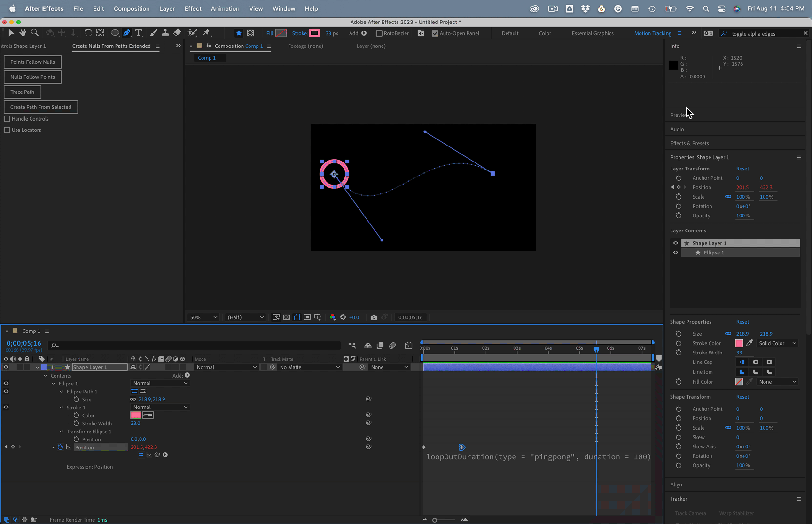
Task: Open the No Matte track matte dropdown
Action: point(310,367)
